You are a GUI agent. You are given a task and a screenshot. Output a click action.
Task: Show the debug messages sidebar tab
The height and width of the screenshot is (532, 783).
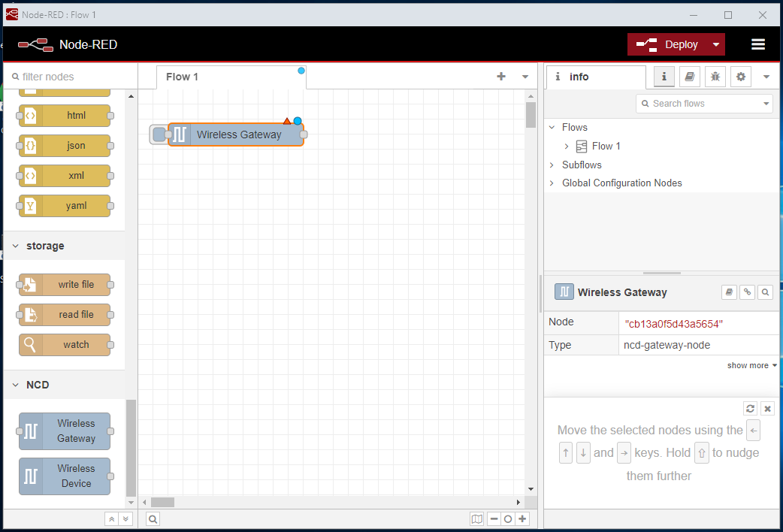(x=715, y=77)
